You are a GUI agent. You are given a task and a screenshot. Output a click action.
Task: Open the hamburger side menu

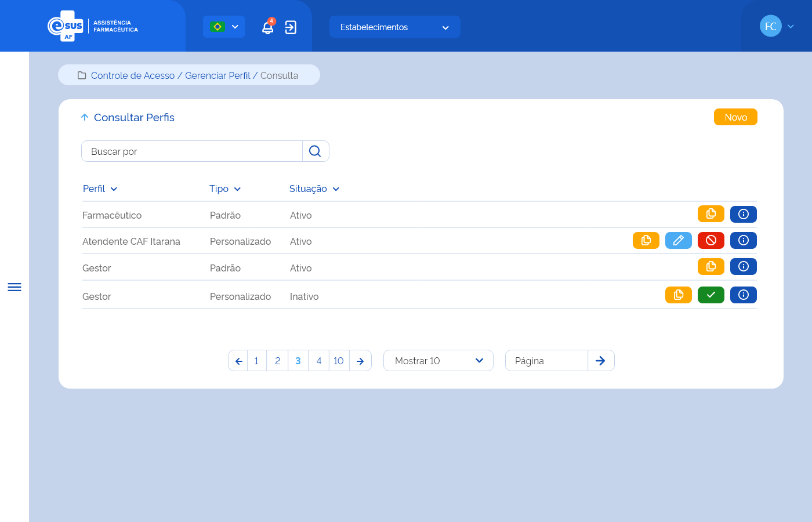pyautogui.click(x=14, y=287)
